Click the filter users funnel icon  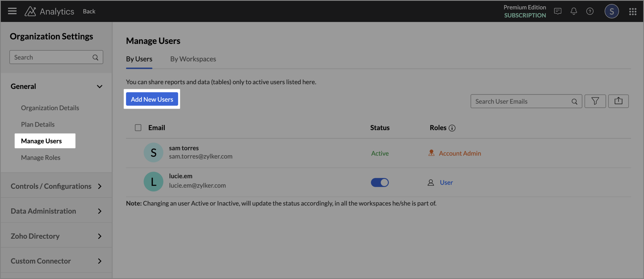coord(595,101)
